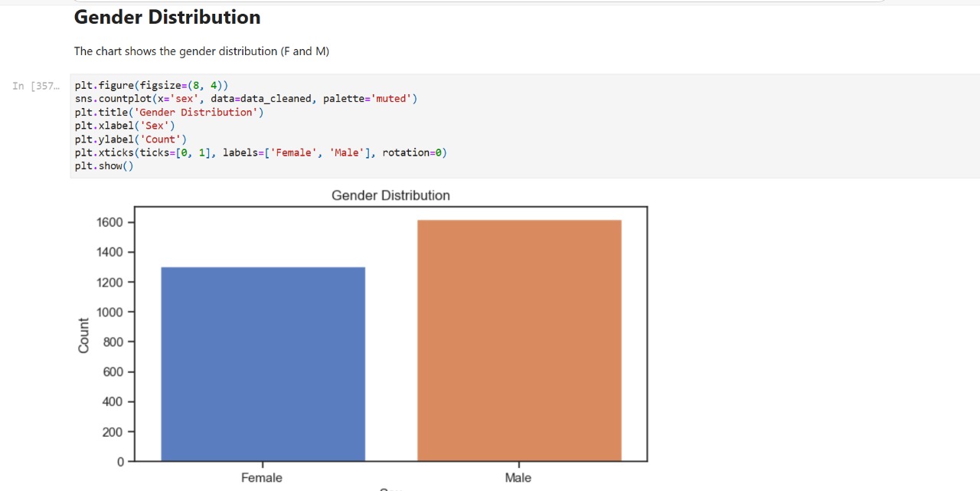Click the orange Male bar in chart

click(x=519, y=341)
